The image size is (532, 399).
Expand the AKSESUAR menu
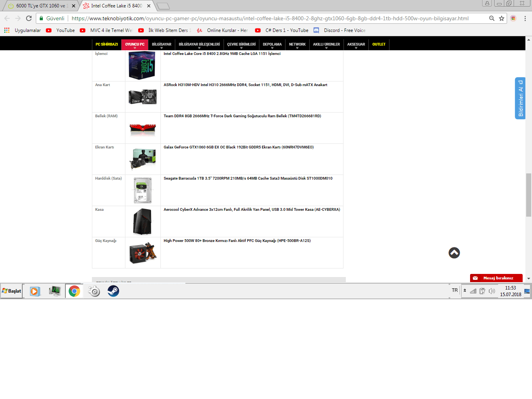(356, 44)
